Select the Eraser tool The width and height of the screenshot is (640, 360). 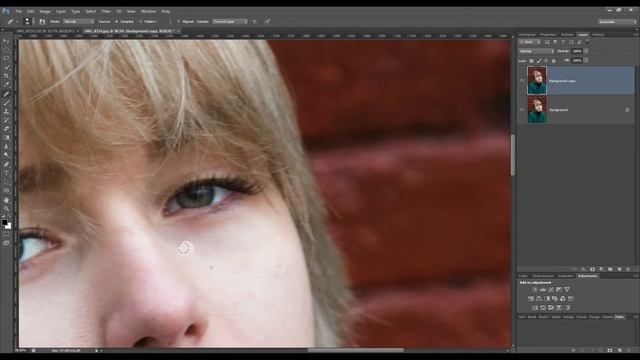(x=6, y=129)
